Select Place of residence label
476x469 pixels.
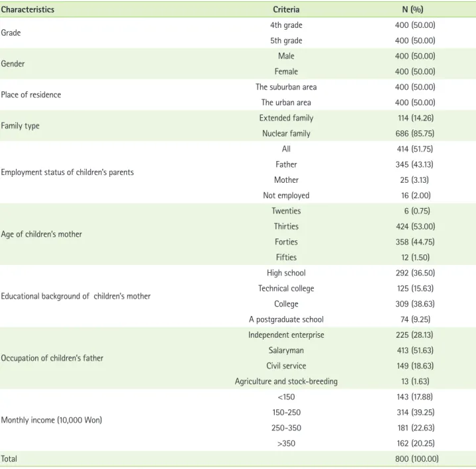click(31, 95)
